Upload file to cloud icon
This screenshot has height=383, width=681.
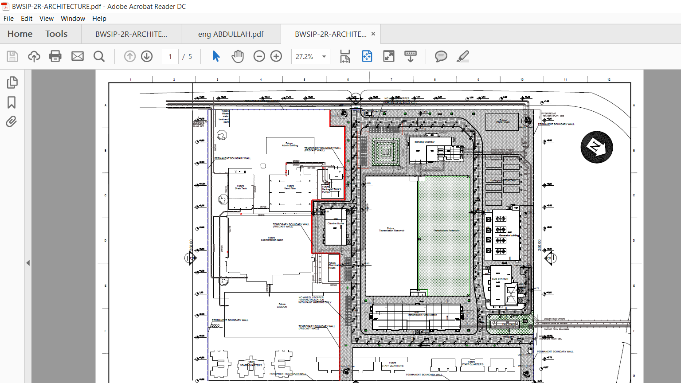(34, 56)
